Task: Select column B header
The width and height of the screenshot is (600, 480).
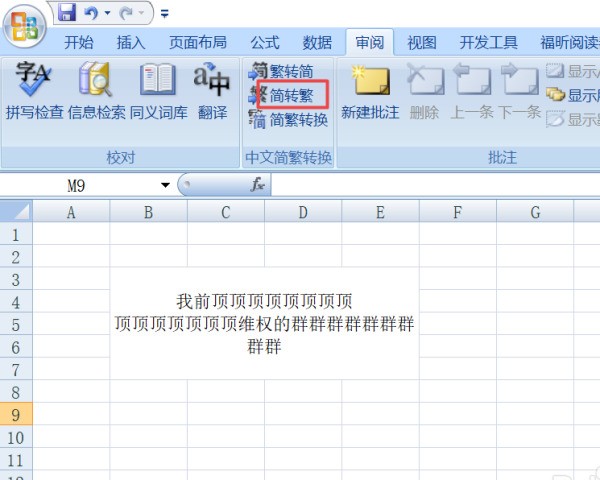Action: point(148,212)
